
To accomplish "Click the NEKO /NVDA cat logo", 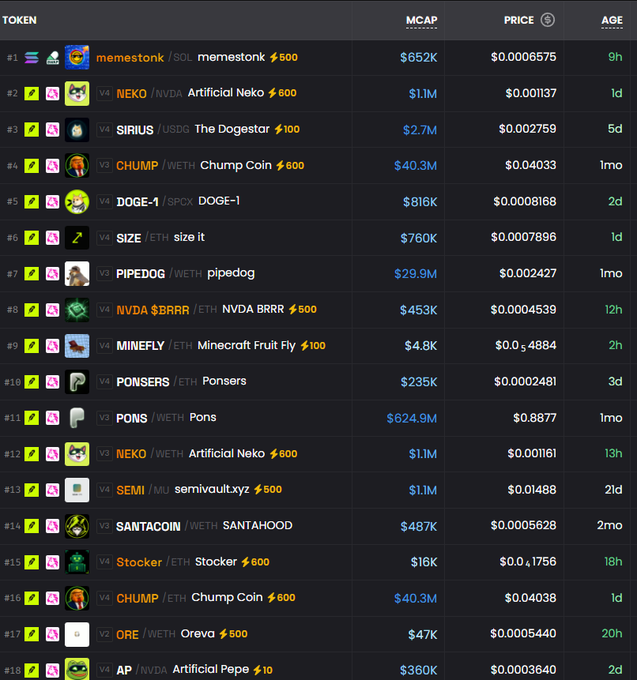I will tap(77, 93).
